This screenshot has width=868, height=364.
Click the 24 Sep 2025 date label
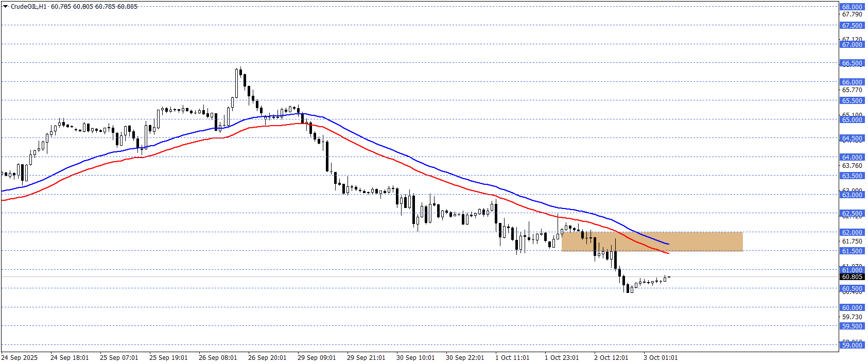[20, 358]
